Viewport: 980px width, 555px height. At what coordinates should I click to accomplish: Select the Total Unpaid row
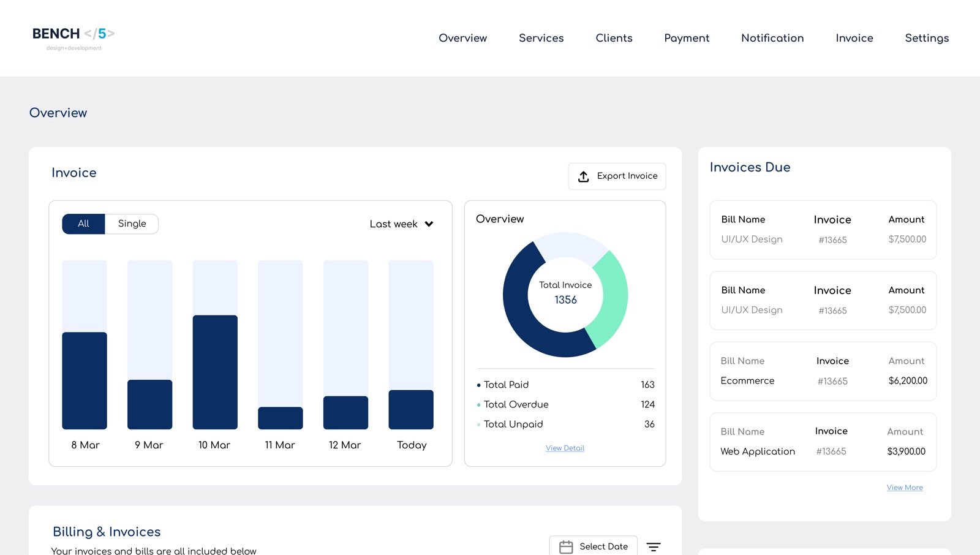pyautogui.click(x=565, y=424)
